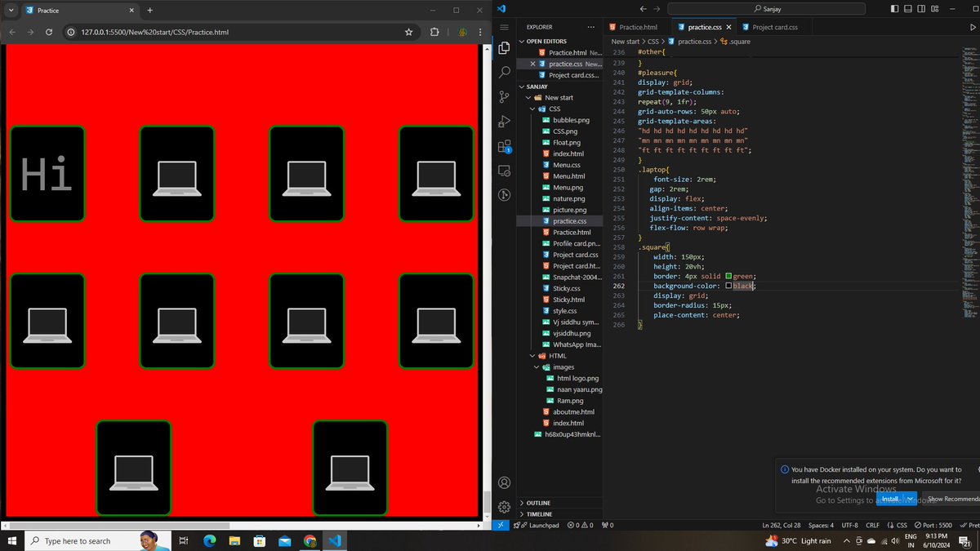Click the .square breadcrumb item
This screenshot has width=980, height=551.
[x=735, y=41]
